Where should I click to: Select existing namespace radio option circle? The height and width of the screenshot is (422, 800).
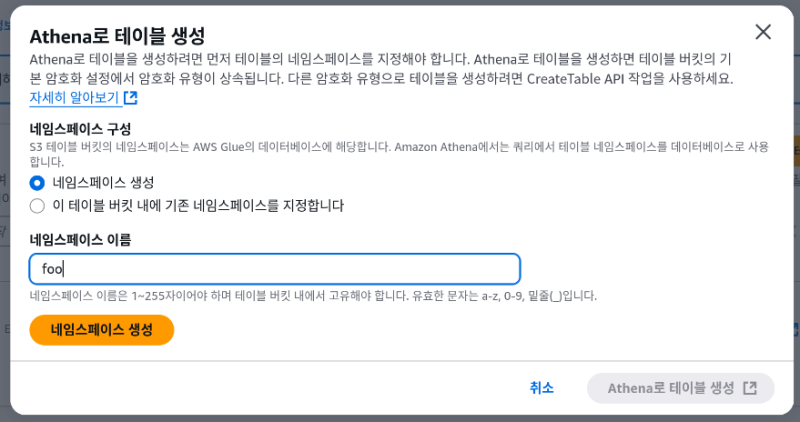38,206
